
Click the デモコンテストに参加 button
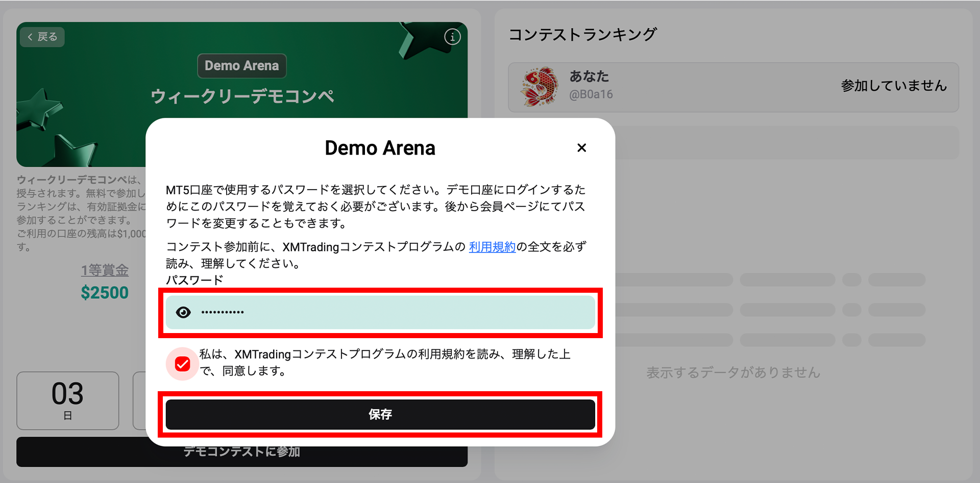[x=242, y=452]
